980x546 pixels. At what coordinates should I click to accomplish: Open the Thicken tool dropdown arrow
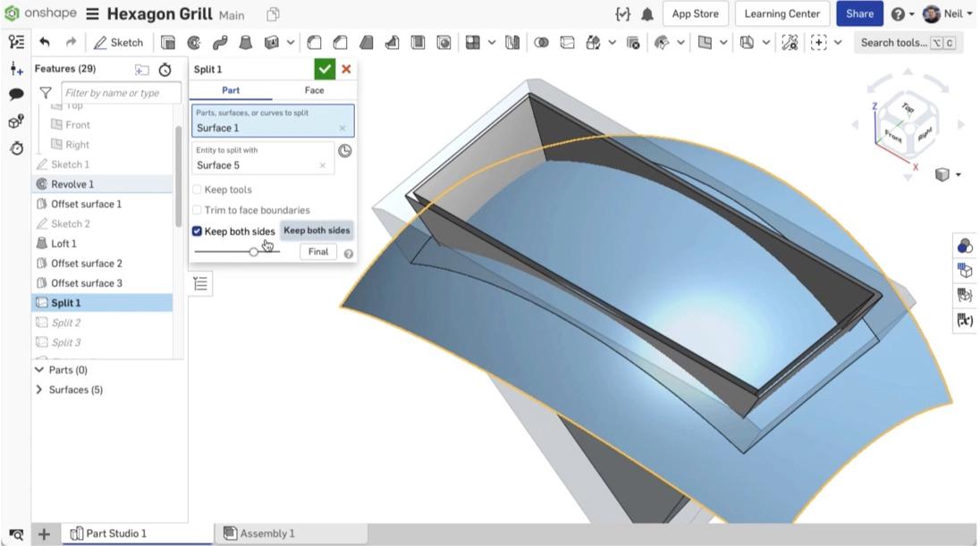click(290, 42)
